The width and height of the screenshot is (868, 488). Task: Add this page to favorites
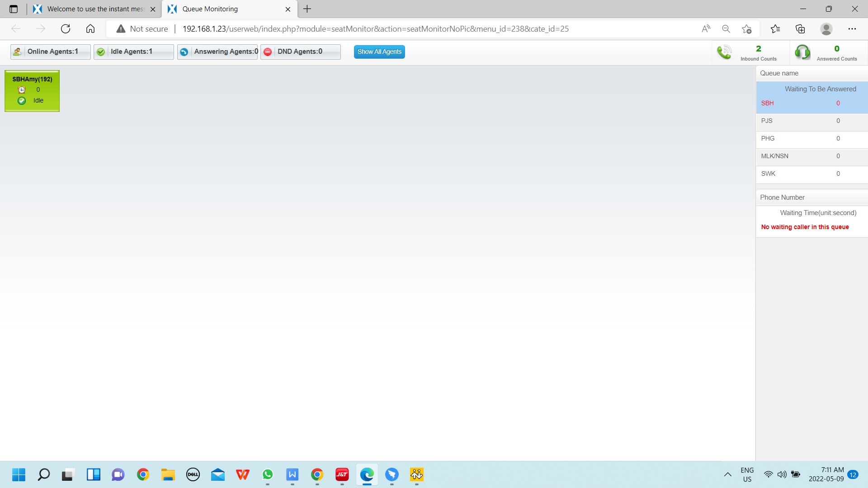746,29
